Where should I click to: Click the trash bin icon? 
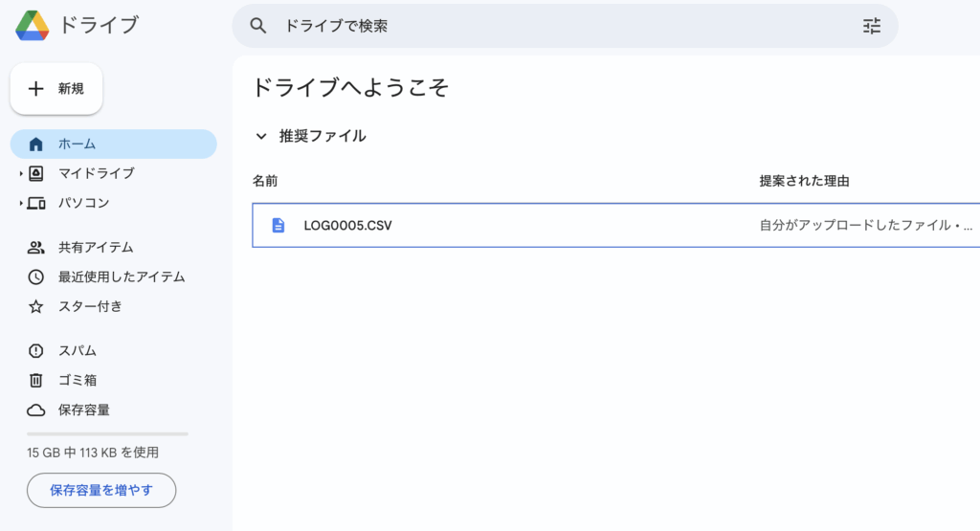(x=36, y=381)
